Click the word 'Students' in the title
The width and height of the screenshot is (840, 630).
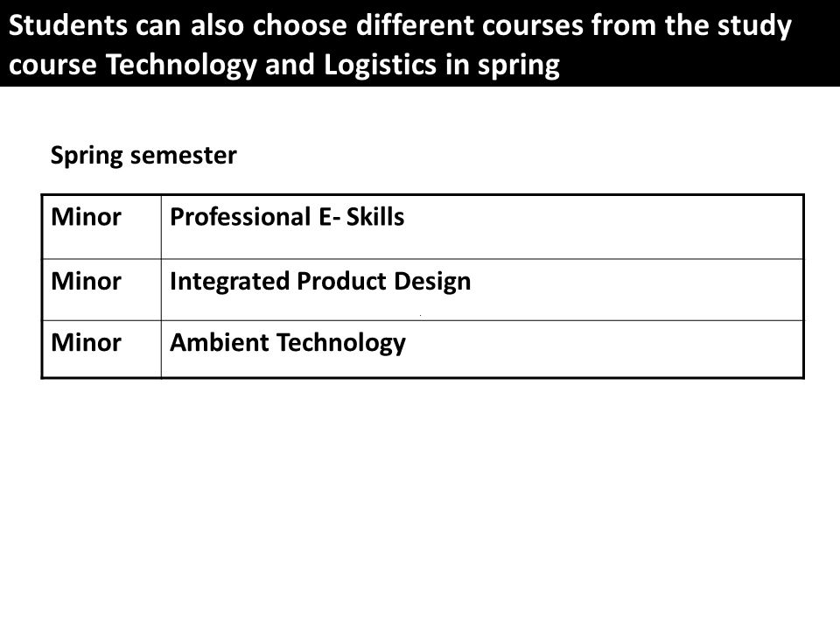(x=68, y=25)
